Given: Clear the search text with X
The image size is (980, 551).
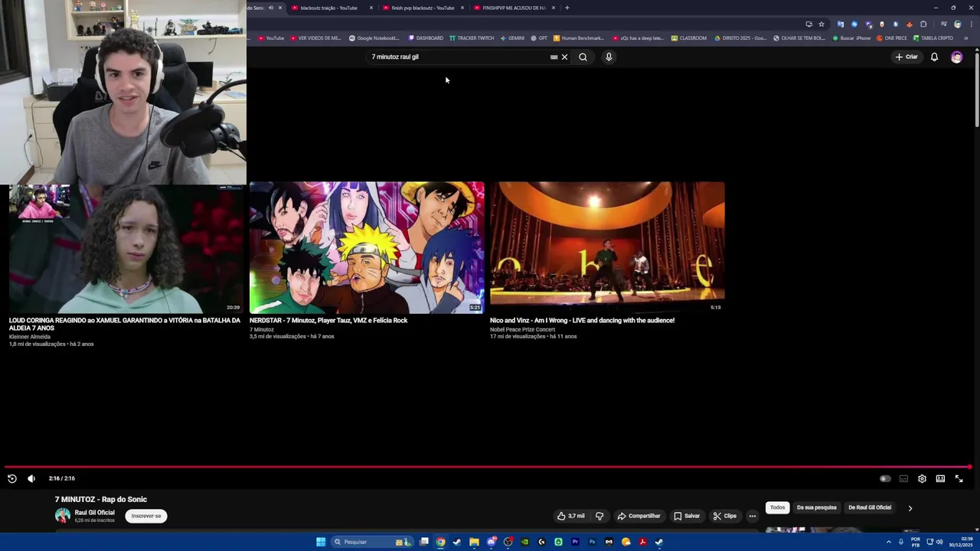Looking at the screenshot, I should point(565,57).
